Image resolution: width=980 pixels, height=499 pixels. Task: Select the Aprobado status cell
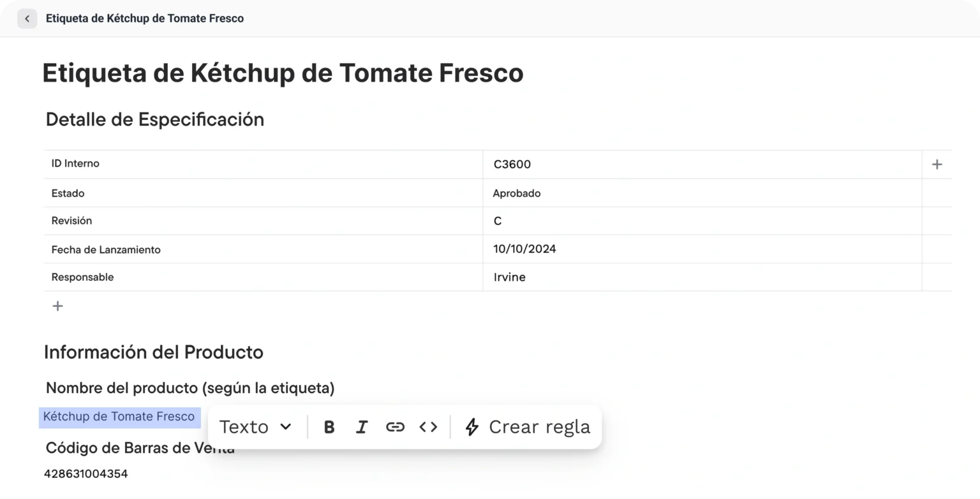point(516,193)
